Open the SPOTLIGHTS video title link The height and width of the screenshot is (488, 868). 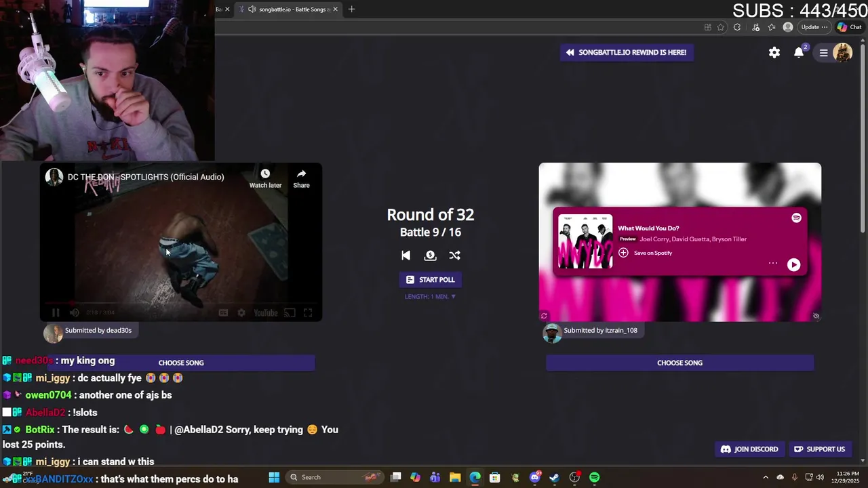146,177
